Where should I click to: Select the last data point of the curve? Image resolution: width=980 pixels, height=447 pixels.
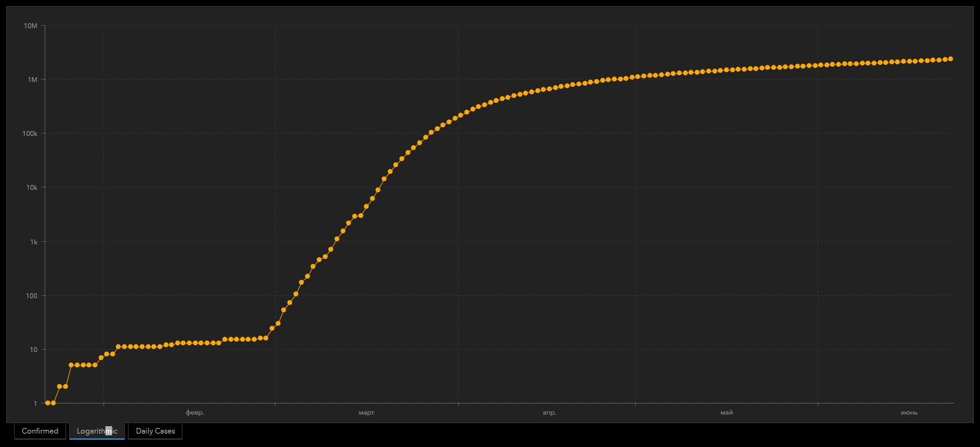pyautogui.click(x=951, y=59)
